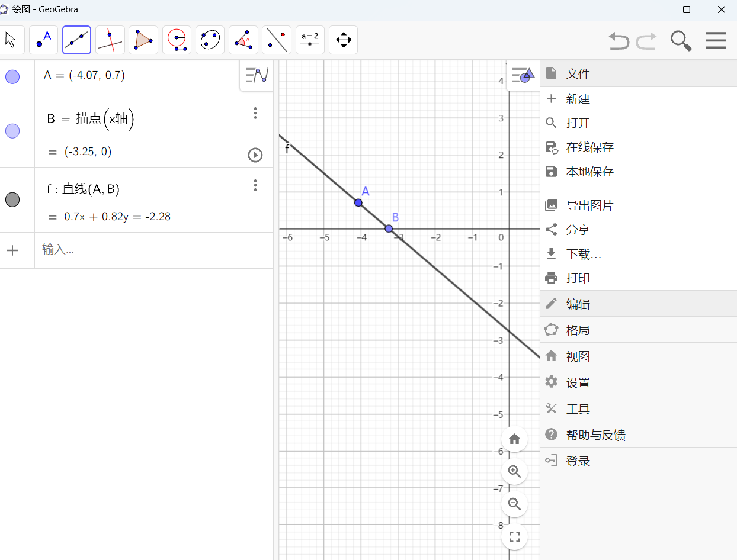The height and width of the screenshot is (560, 737).
Task: Select the Move Graphics View tool
Action: (344, 40)
